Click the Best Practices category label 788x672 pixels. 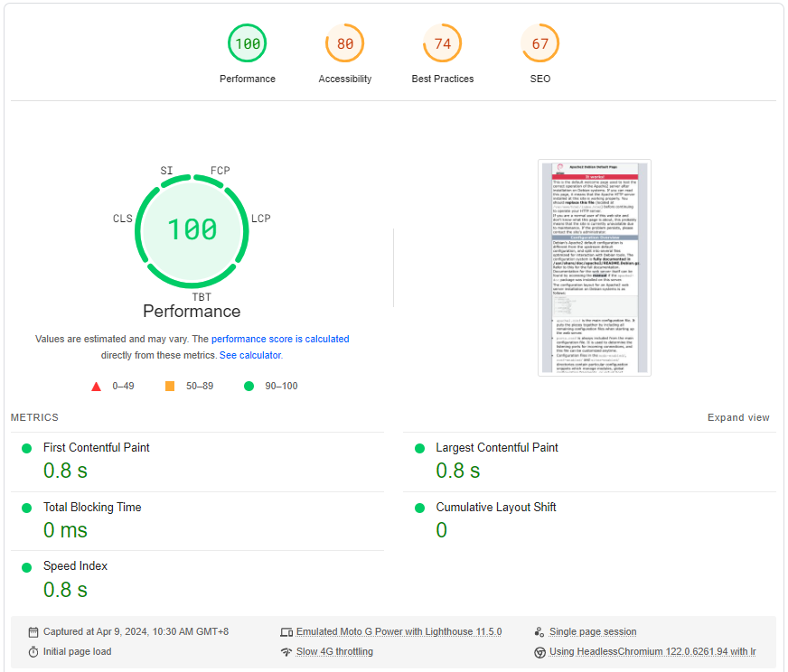point(442,79)
